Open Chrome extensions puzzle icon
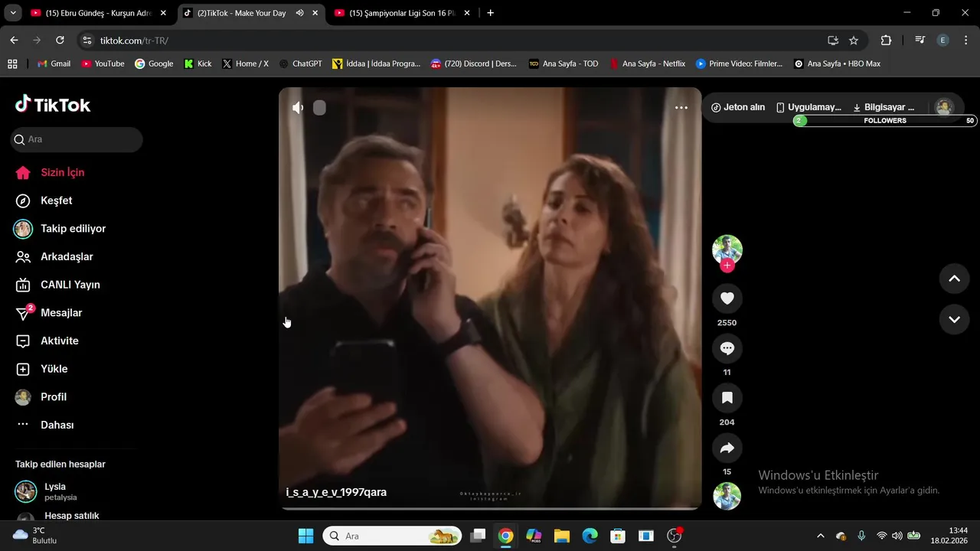 pos(886,41)
